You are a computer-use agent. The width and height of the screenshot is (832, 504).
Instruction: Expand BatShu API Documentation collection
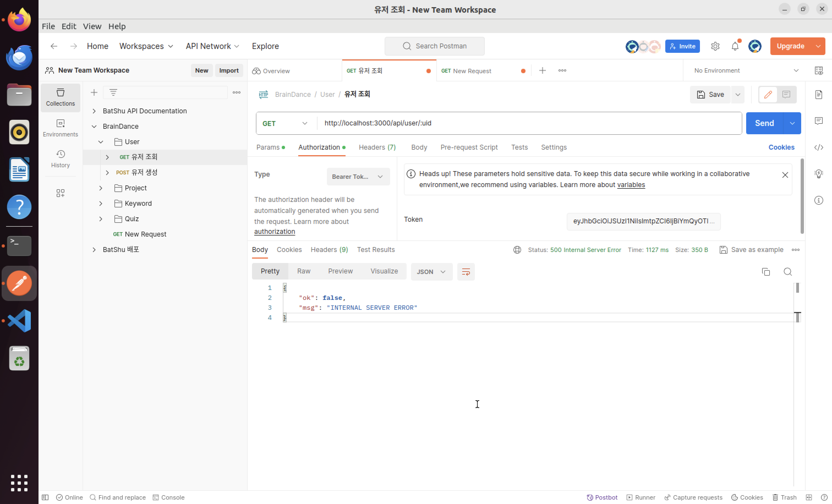click(x=94, y=111)
